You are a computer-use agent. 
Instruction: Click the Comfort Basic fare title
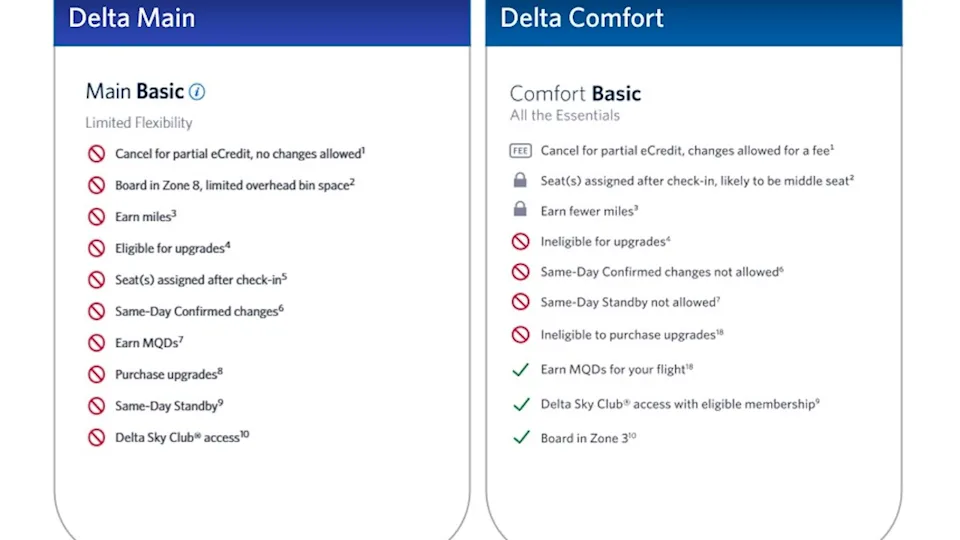click(x=575, y=94)
